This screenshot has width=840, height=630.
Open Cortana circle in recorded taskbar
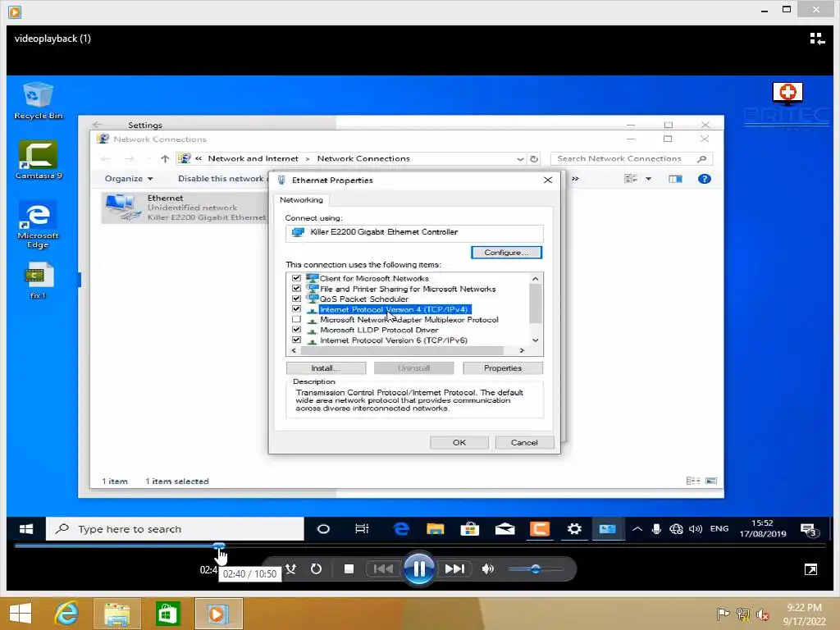pos(323,529)
